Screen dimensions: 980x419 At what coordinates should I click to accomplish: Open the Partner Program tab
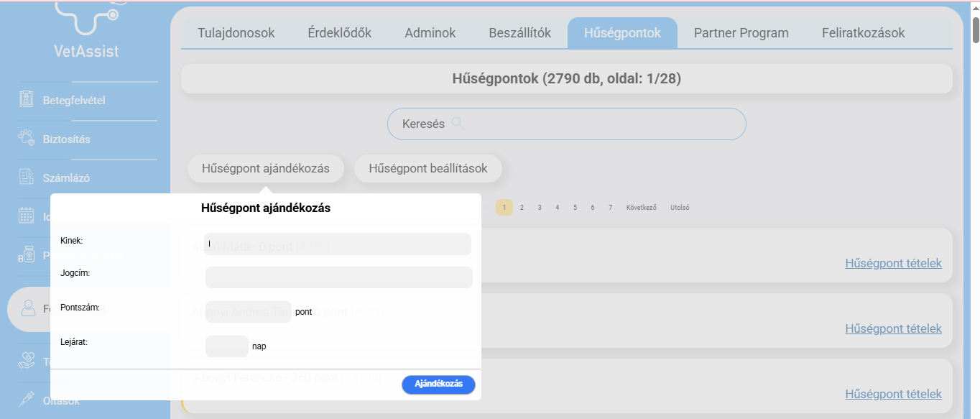point(741,33)
